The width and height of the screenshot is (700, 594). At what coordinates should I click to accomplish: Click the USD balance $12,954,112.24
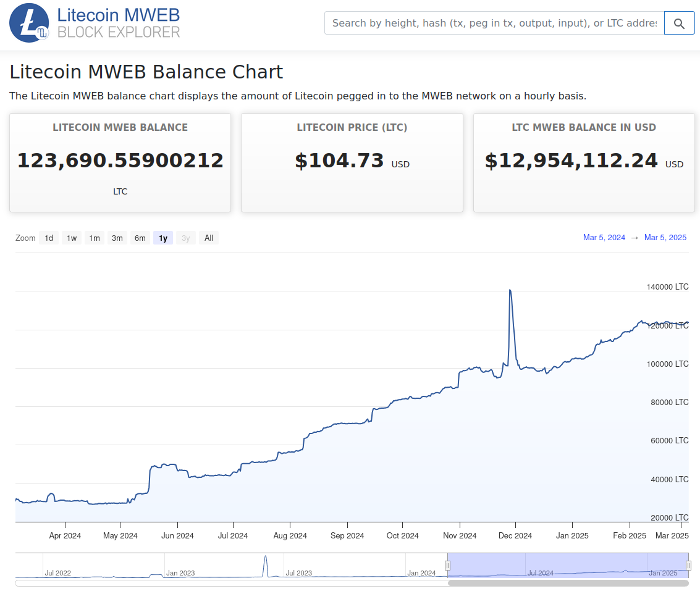pos(571,161)
